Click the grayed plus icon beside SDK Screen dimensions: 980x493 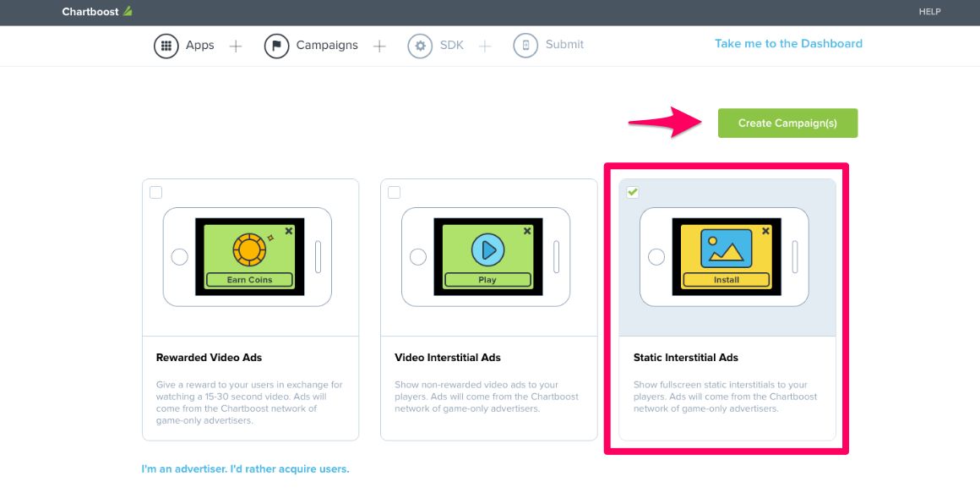pos(484,46)
